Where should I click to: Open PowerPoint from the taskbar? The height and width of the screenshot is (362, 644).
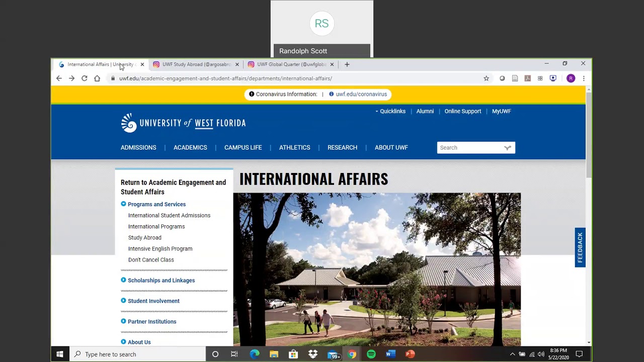(x=410, y=354)
